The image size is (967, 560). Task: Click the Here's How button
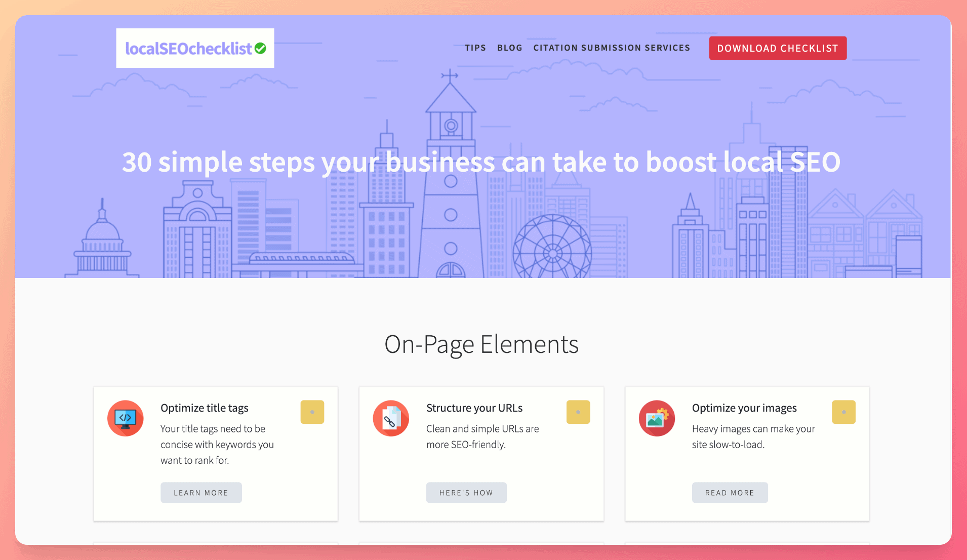[x=466, y=493]
